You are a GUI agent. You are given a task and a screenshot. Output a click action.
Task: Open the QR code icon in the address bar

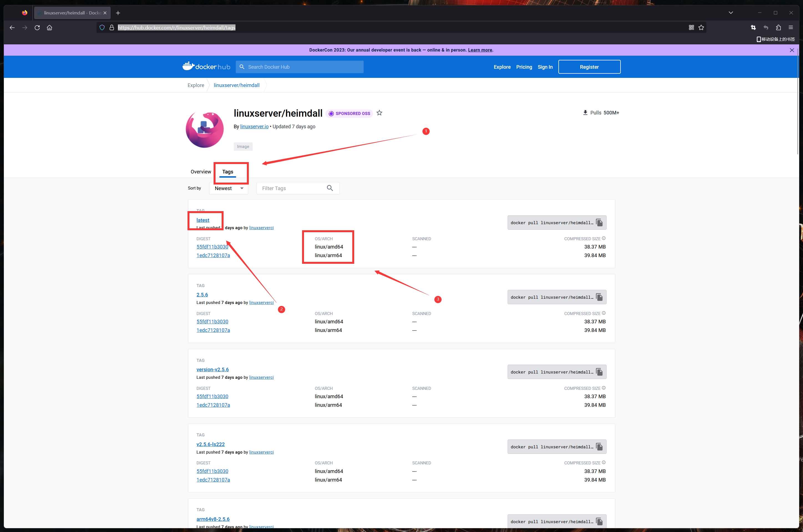(x=691, y=27)
